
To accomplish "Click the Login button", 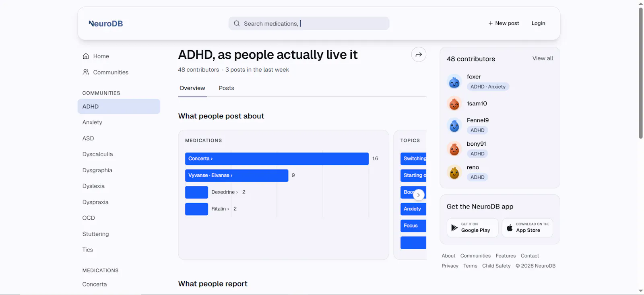I will 538,23.
